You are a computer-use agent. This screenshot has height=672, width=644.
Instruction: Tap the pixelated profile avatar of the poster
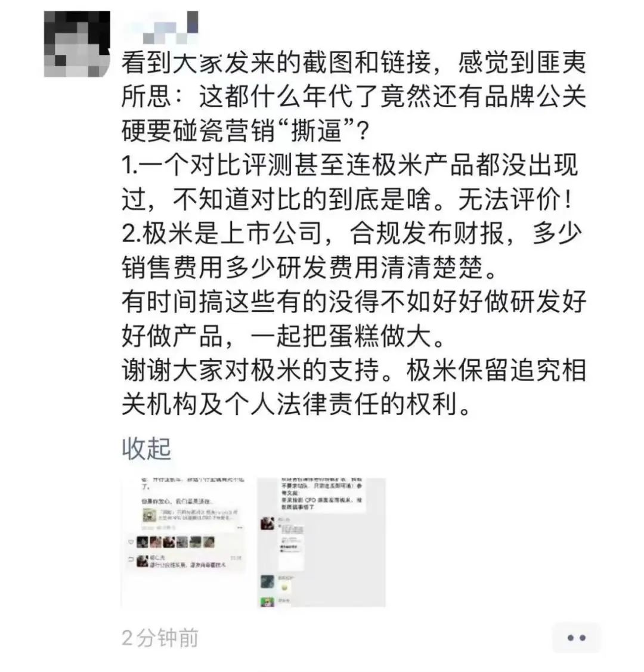[77, 44]
